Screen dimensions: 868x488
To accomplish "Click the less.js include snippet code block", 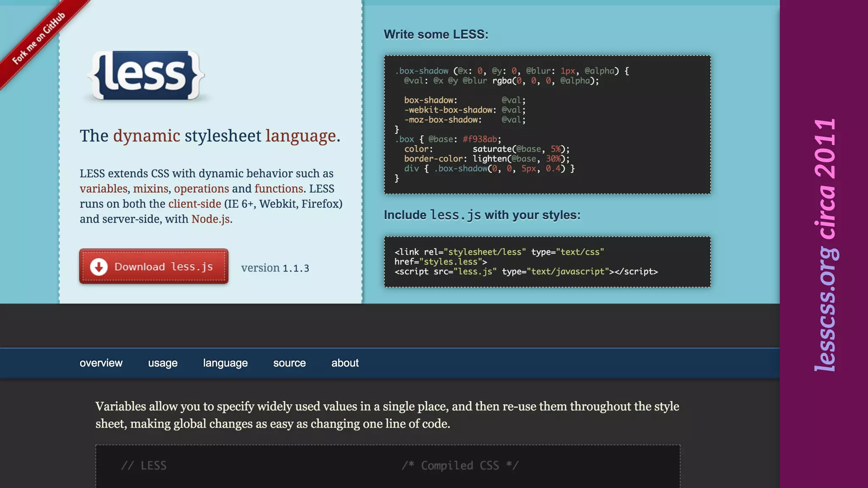I will point(547,262).
